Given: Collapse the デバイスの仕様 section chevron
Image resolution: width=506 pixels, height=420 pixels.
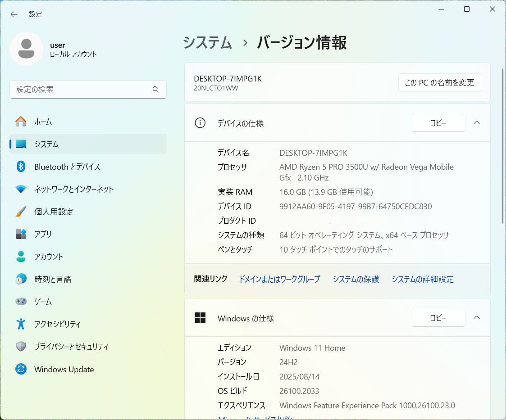Looking at the screenshot, I should click(x=477, y=123).
